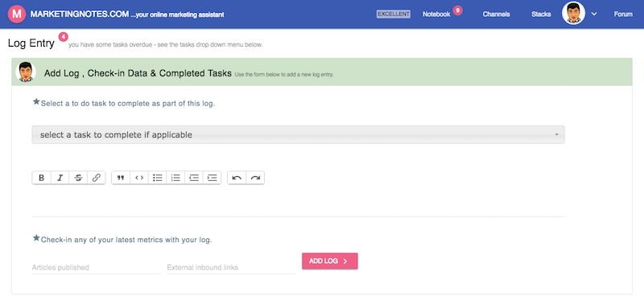Redo the last edit
This screenshot has width=644, height=300.
click(255, 178)
